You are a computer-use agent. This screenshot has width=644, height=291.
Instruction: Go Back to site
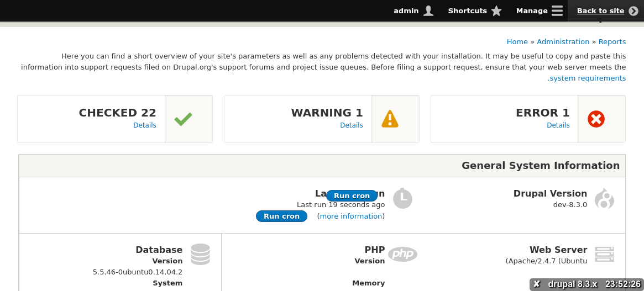606,11
